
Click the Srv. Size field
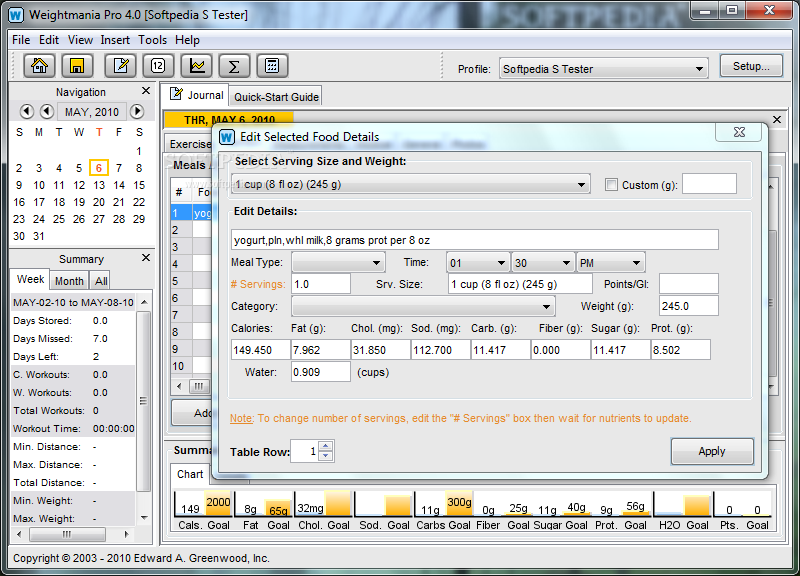[x=519, y=284]
